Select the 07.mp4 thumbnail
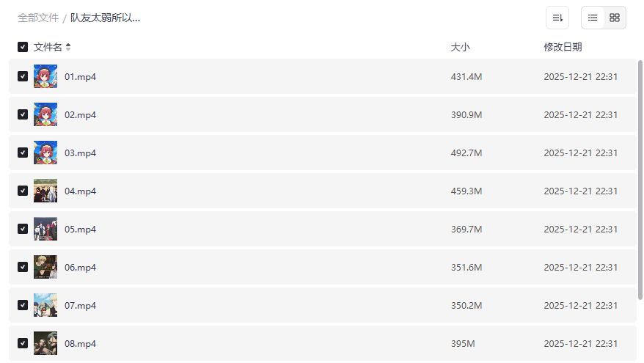 click(45, 305)
